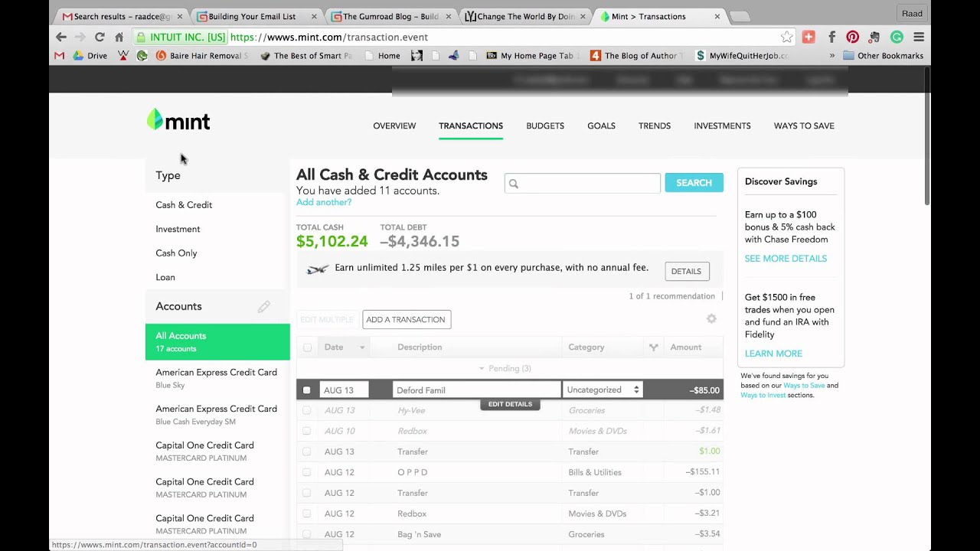Click the browser home button
This screenshot has height=551, width=980.
pos(119,37)
